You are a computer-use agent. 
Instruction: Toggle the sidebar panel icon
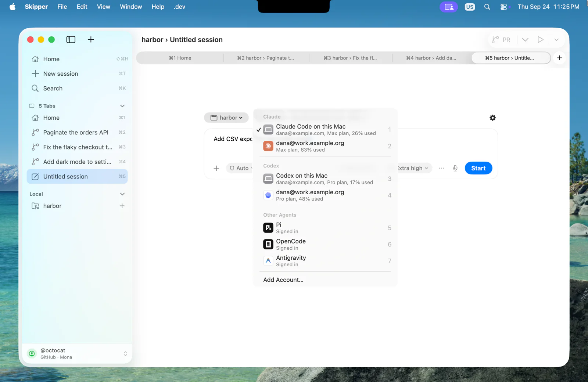71,40
